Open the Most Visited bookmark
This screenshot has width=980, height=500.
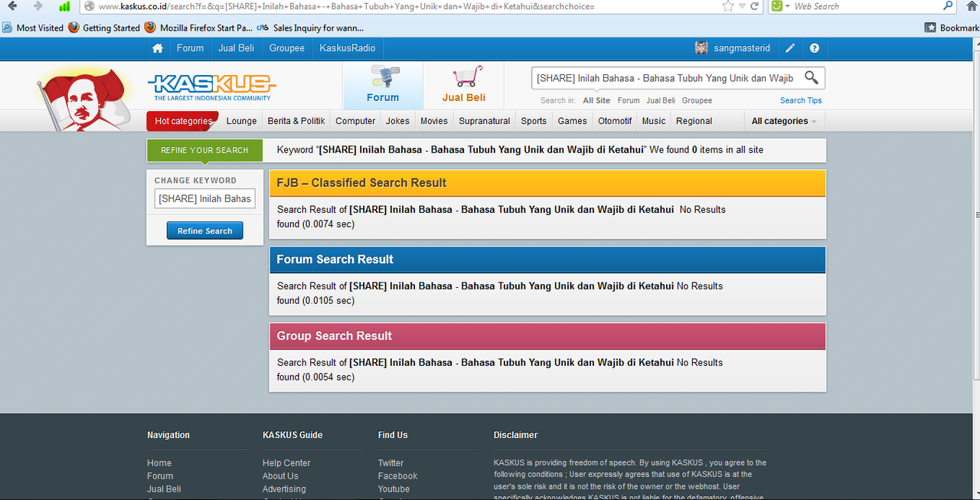coord(33,28)
